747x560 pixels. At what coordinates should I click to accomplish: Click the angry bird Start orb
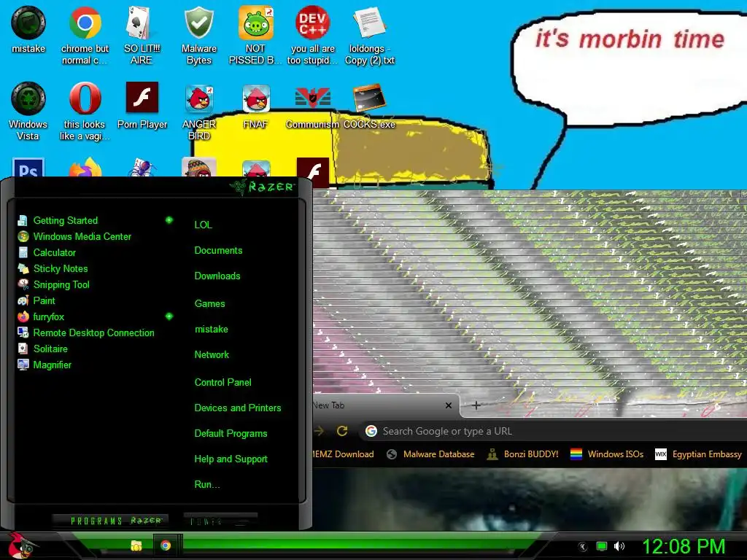pyautogui.click(x=21, y=545)
